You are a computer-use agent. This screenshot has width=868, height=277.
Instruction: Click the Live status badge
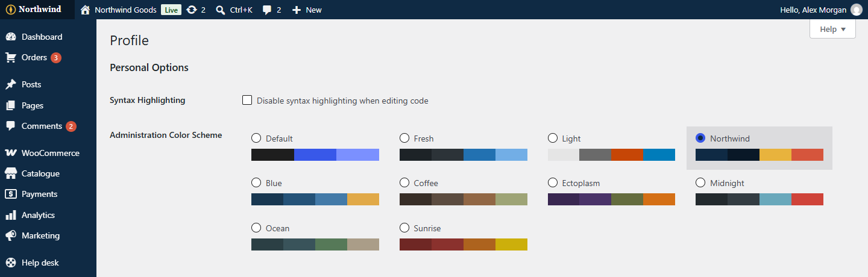171,10
